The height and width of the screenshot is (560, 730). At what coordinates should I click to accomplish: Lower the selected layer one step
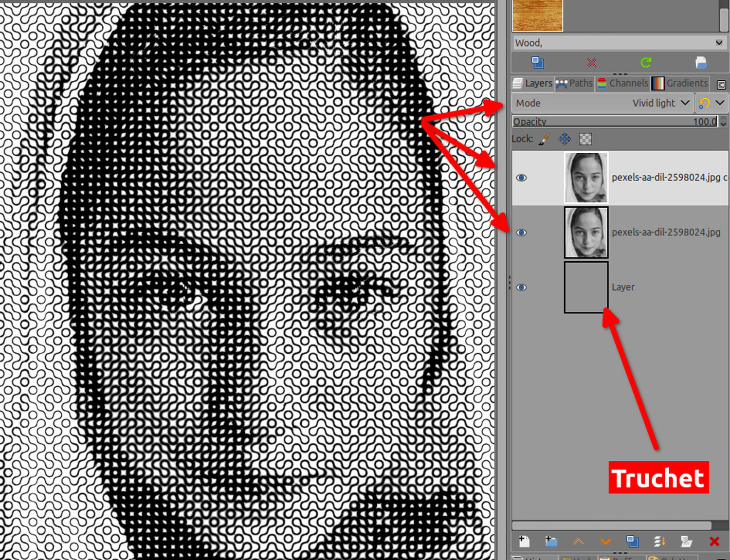605,541
